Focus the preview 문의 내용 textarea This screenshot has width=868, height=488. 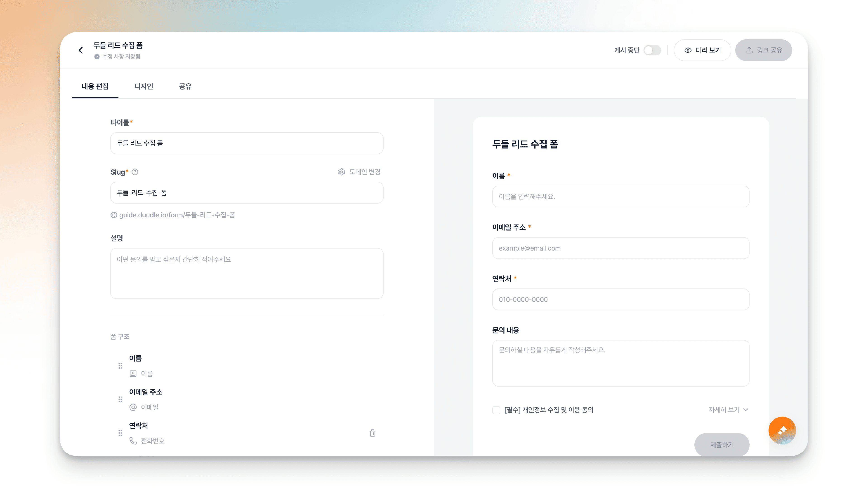pos(621,363)
